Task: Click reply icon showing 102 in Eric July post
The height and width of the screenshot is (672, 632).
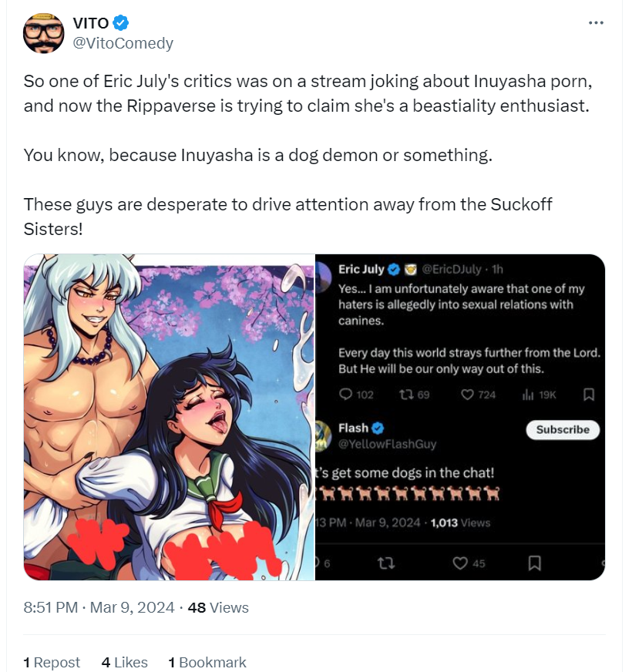Action: (345, 395)
